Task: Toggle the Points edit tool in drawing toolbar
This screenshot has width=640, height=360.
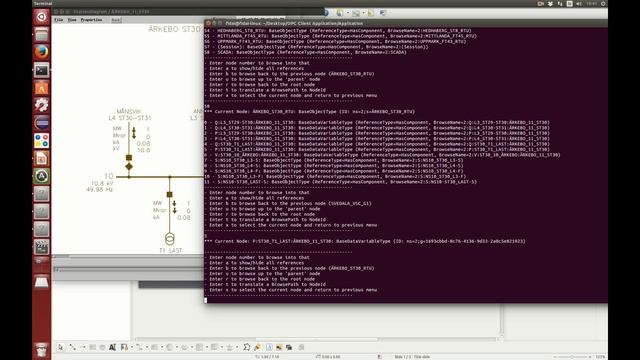Action: point(246,347)
